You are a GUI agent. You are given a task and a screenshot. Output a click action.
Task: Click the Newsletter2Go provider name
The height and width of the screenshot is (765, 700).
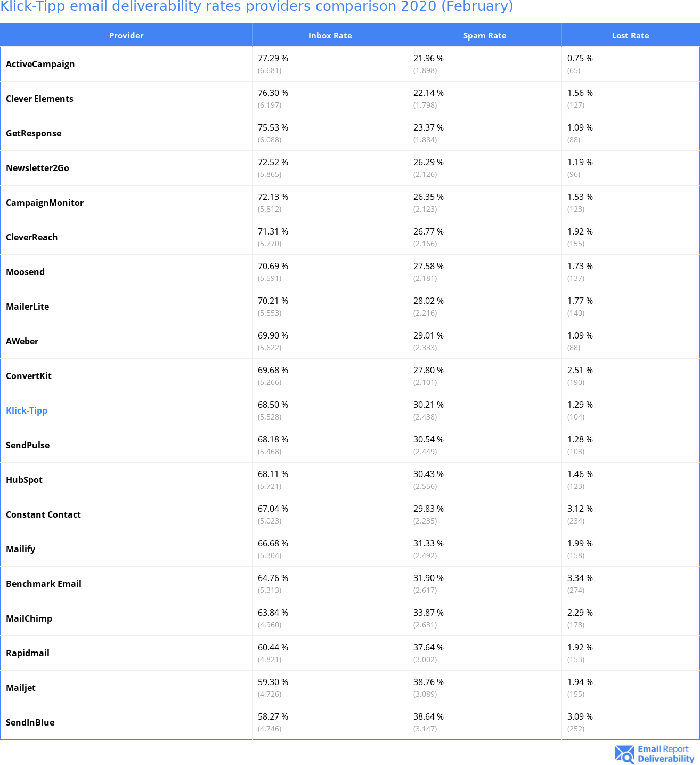click(x=37, y=168)
